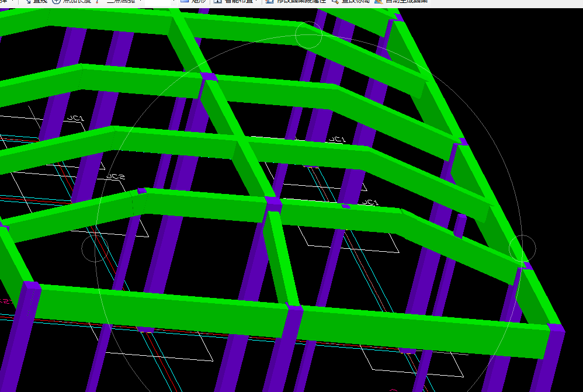583x392 pixels.
Task: Open the 查改标高 elevation check tool
Action: (351, 1)
